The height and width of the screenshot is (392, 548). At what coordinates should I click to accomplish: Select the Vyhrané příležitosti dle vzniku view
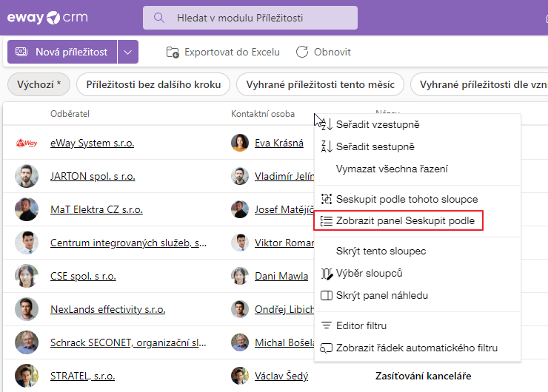(x=480, y=84)
